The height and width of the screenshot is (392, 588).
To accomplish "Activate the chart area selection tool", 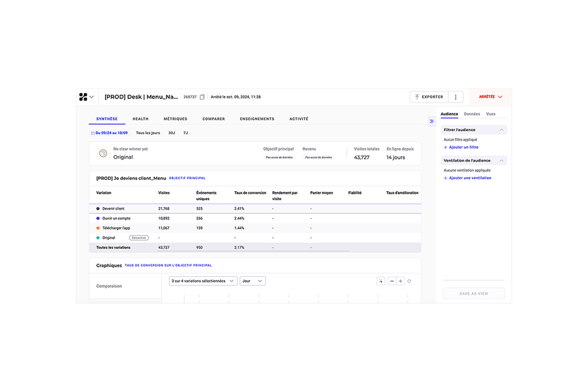I will click(x=380, y=281).
